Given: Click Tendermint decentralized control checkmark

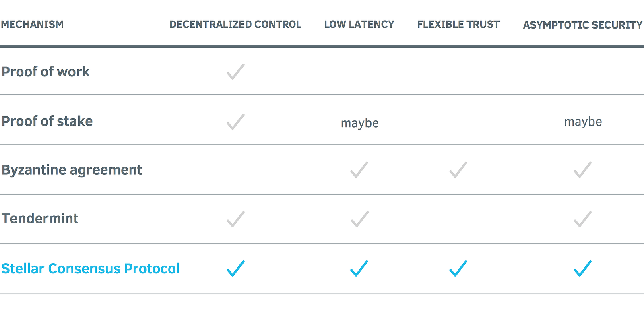Looking at the screenshot, I should tap(235, 219).
